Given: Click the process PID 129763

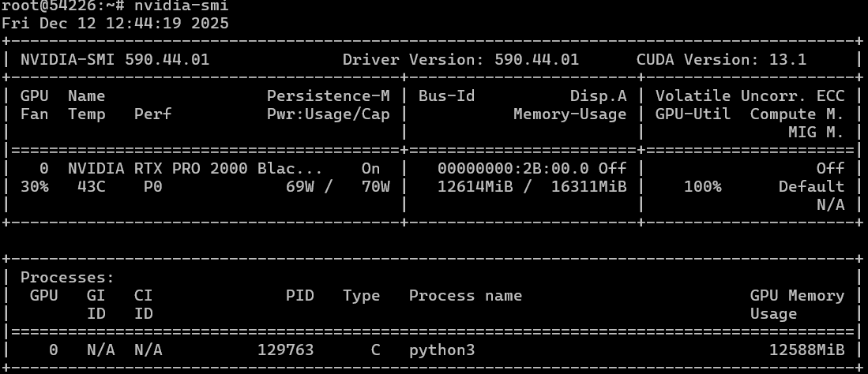Looking at the screenshot, I should pyautogui.click(x=285, y=350).
